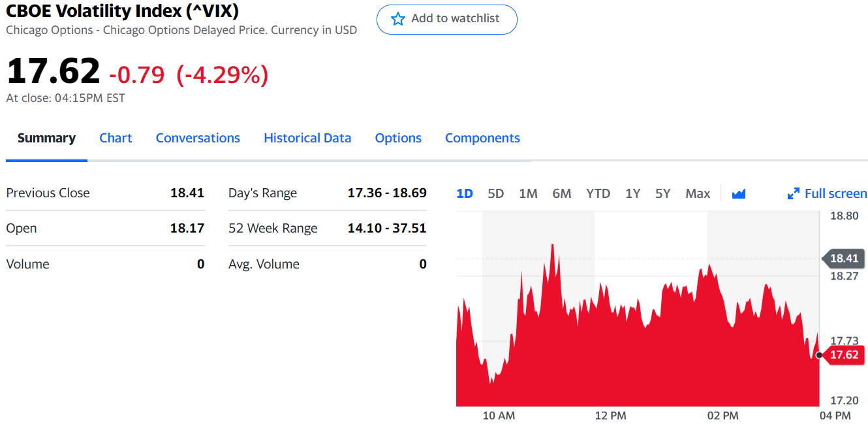Click the 10 AM label on the chart axis
Image resolution: width=868 pixels, height=424 pixels.
pyautogui.click(x=499, y=416)
